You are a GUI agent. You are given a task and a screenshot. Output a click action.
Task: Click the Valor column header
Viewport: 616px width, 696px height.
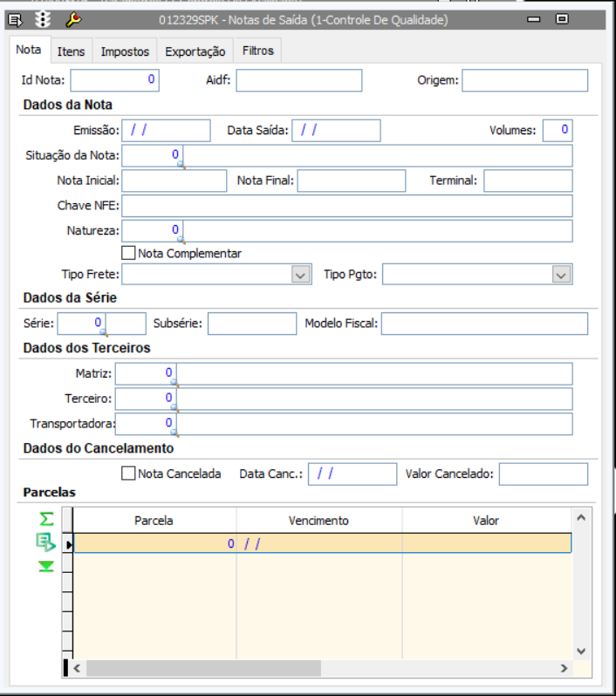click(x=486, y=520)
